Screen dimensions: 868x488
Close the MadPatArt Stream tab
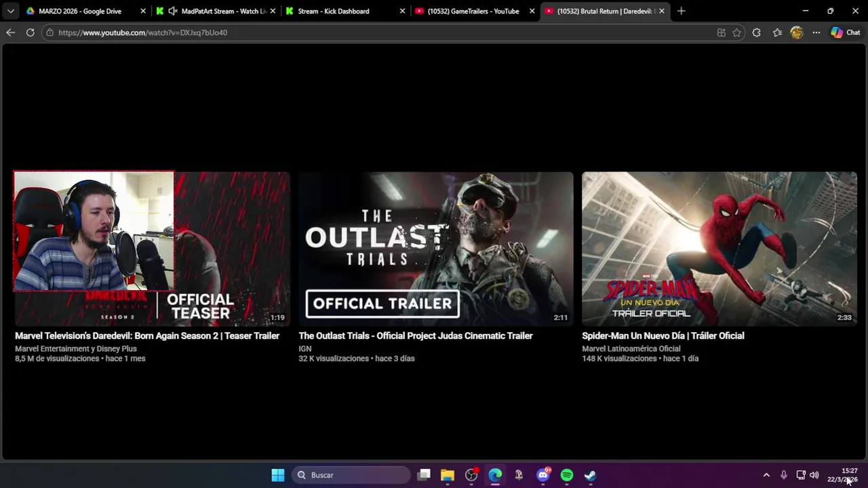[x=273, y=11]
